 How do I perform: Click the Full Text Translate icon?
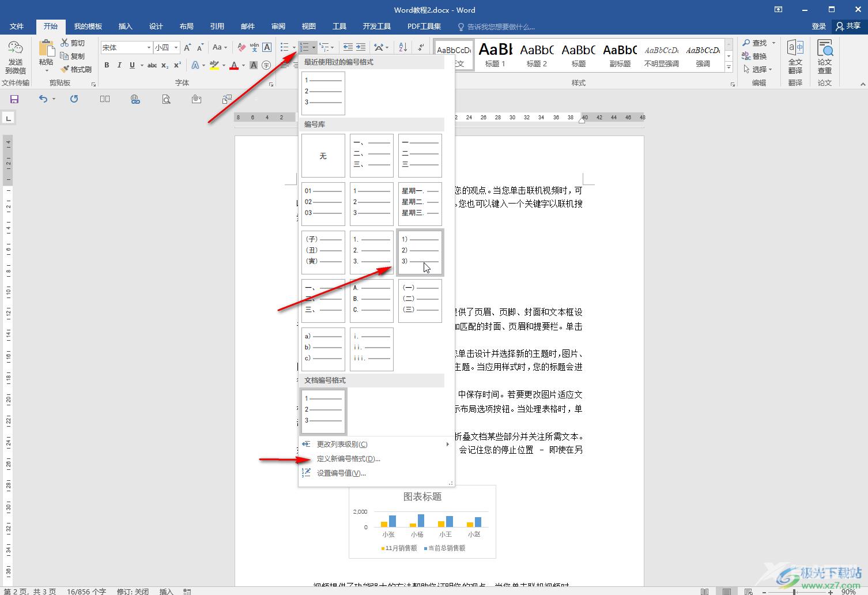pos(795,57)
